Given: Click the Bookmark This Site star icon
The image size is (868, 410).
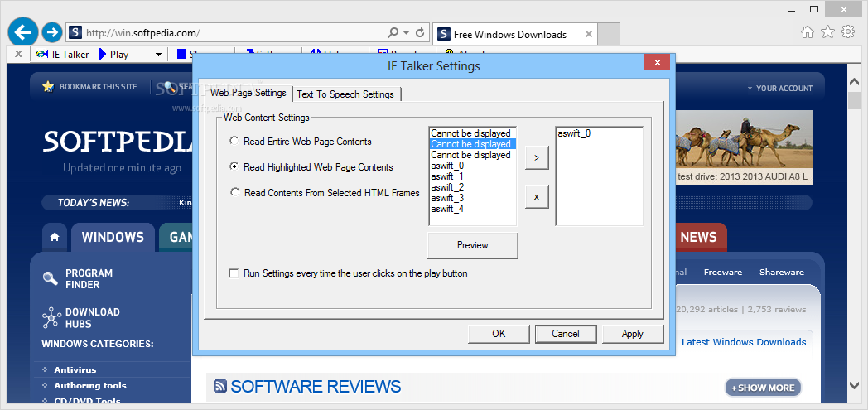Looking at the screenshot, I should click(48, 86).
